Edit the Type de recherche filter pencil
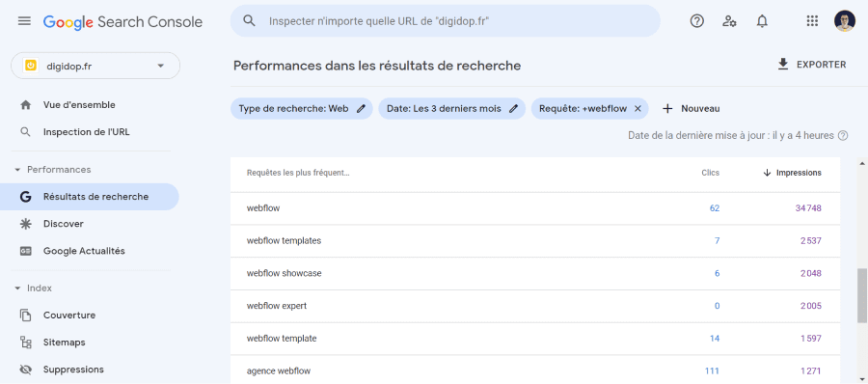Viewport: 868px width, 384px height. tap(361, 109)
